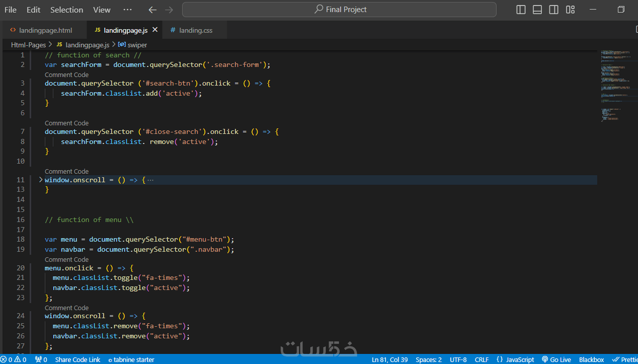Click the Share Code Link button
The image size is (638, 364).
[x=77, y=359]
